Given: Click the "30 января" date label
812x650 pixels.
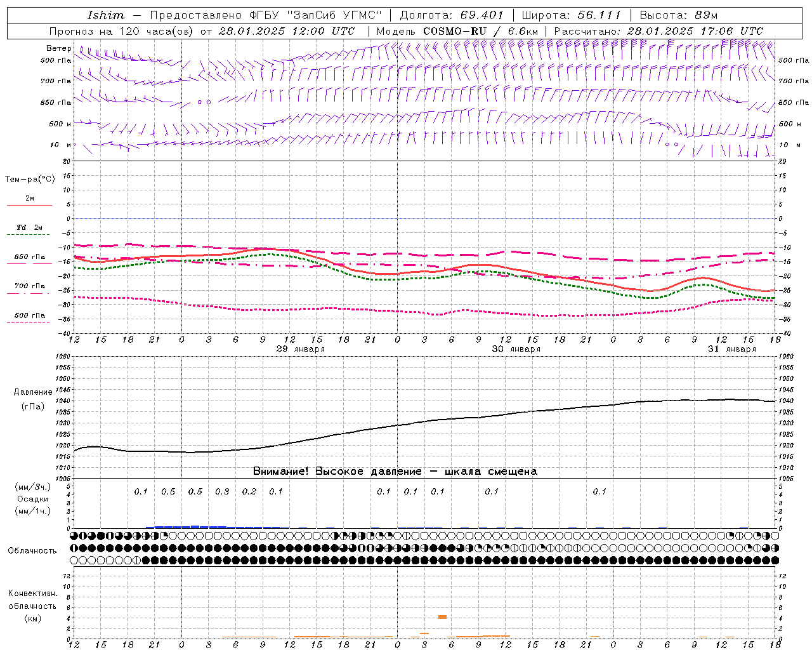Looking at the screenshot, I should [516, 349].
